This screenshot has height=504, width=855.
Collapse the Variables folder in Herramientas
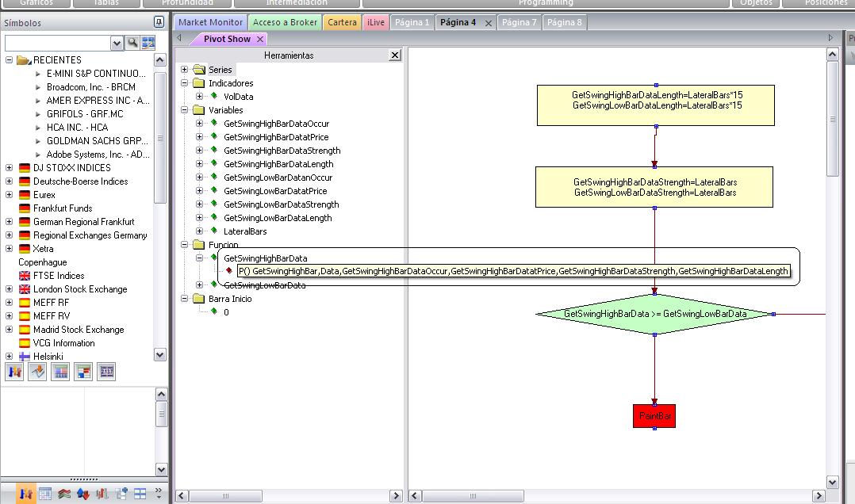tap(185, 110)
